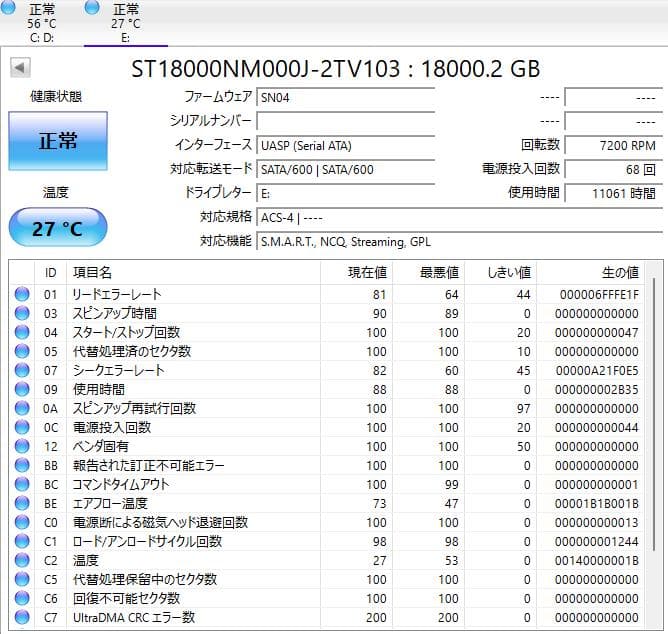The image size is (668, 634).
Task: Click status icon of スピンアップ時間 row
Action: click(22, 313)
